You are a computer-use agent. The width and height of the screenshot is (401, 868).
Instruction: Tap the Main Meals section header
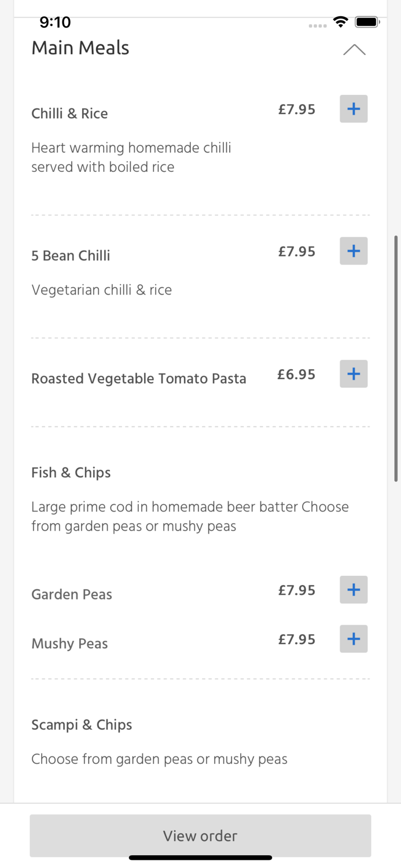pyautogui.click(x=80, y=48)
